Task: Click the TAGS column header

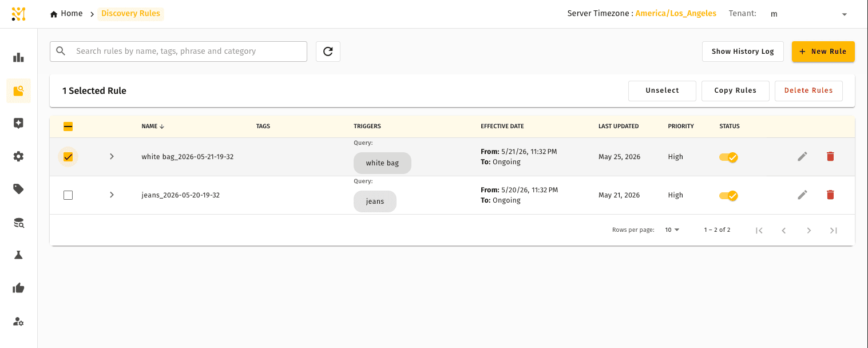Action: (263, 126)
